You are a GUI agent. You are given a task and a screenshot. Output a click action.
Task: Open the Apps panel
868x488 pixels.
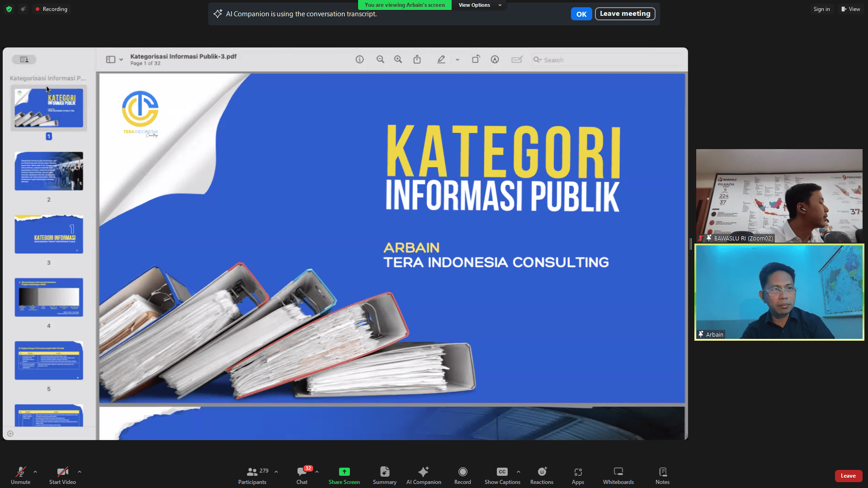click(x=578, y=474)
